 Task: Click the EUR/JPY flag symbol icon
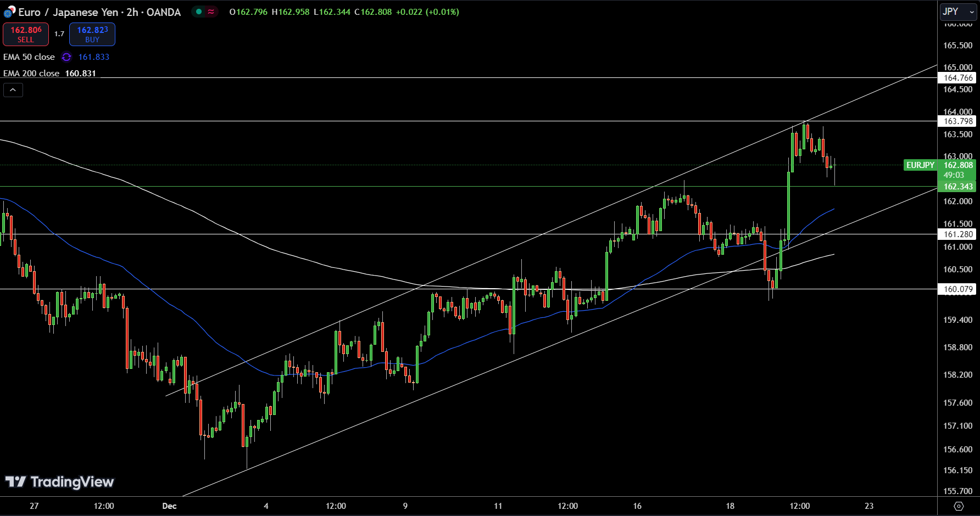coord(9,12)
